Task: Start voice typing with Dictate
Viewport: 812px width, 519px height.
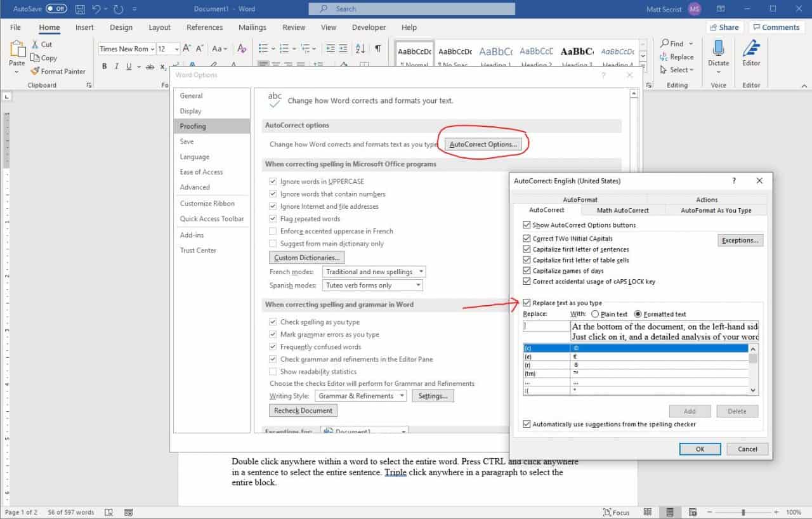Action: pyautogui.click(x=717, y=54)
